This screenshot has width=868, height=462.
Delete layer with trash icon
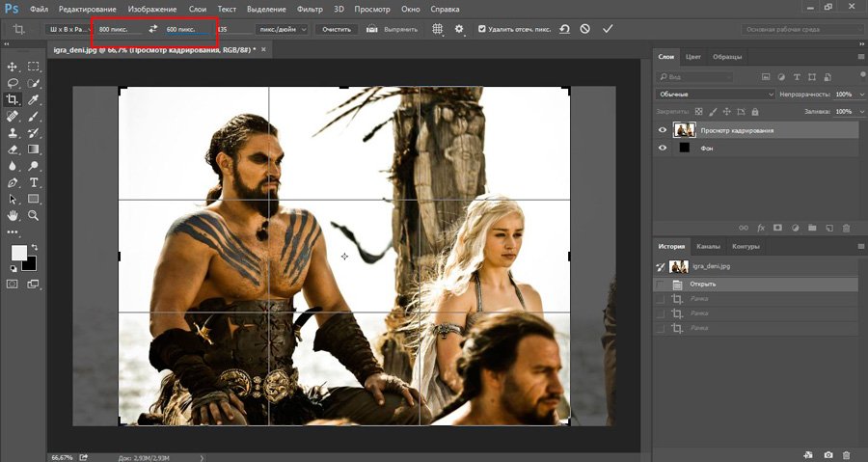(x=846, y=228)
